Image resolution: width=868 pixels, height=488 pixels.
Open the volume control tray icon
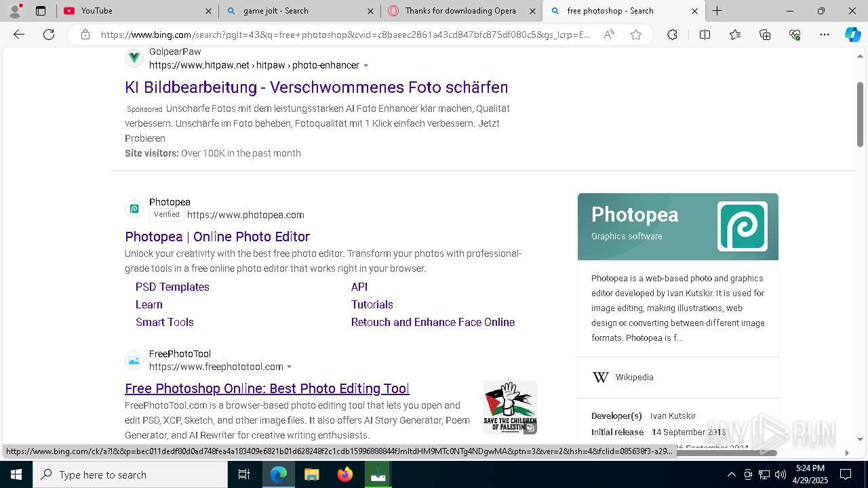(x=781, y=474)
